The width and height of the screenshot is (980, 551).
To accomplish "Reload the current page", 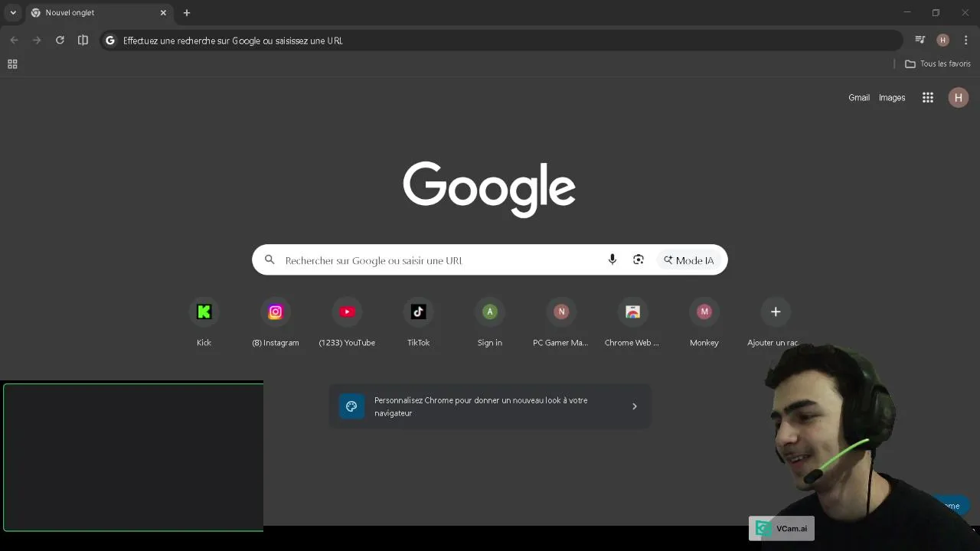I will click(x=60, y=40).
